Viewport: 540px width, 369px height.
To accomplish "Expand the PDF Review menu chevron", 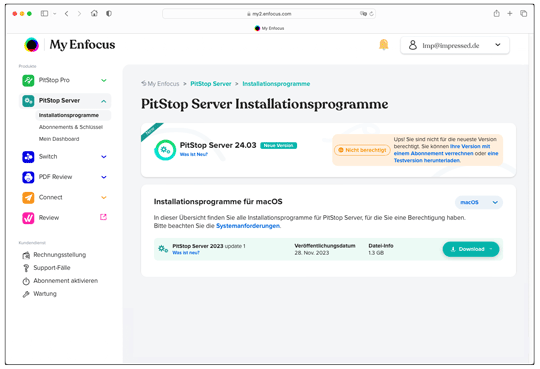I will tap(104, 177).
